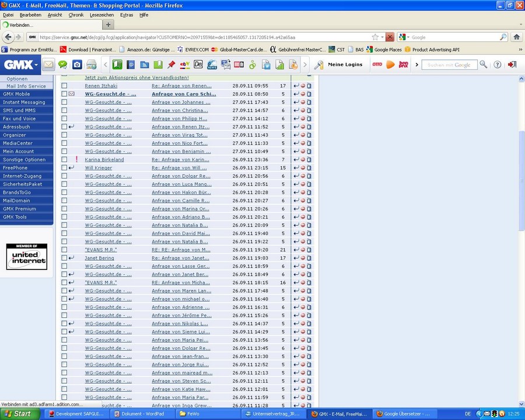Open the camera photo icon in GMX toolbar
This screenshot has width=525, height=420.
coord(77,65)
